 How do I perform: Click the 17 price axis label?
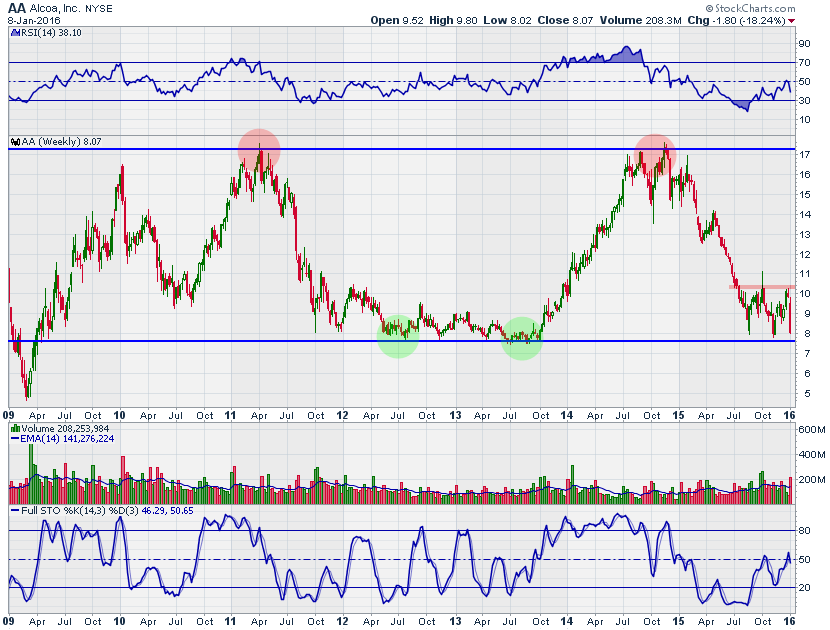tap(805, 155)
